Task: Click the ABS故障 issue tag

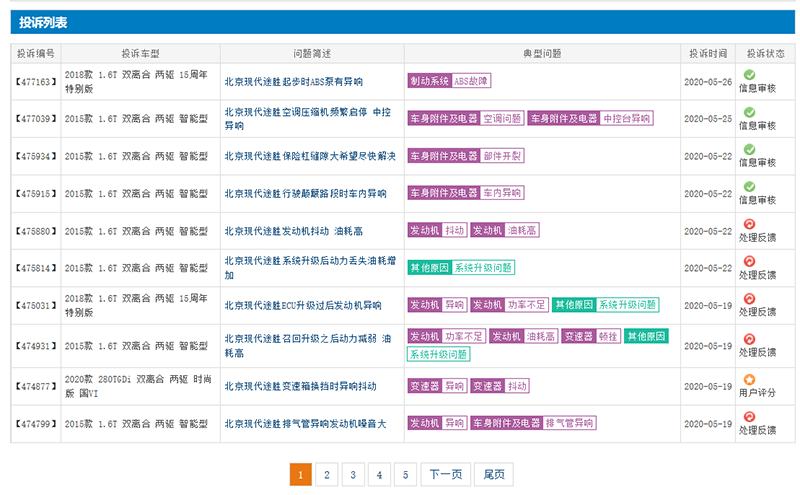Action: tap(472, 81)
